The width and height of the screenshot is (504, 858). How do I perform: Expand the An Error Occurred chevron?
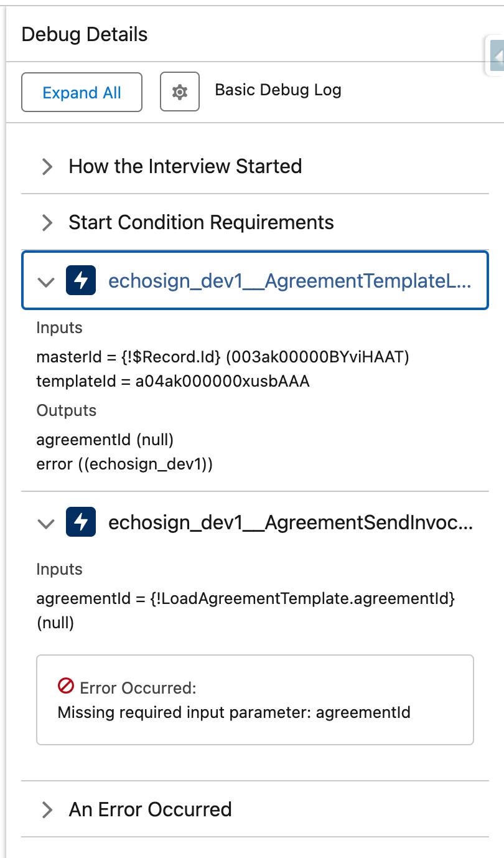pyautogui.click(x=47, y=809)
